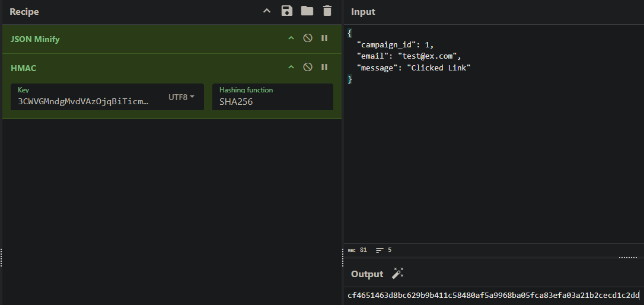Select the HMAC operation title

click(x=23, y=68)
